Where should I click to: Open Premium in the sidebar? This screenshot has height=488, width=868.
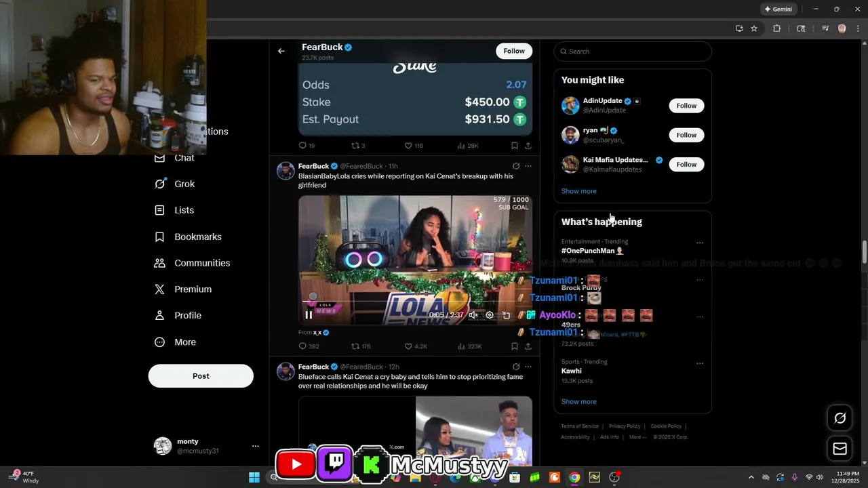[183, 289]
